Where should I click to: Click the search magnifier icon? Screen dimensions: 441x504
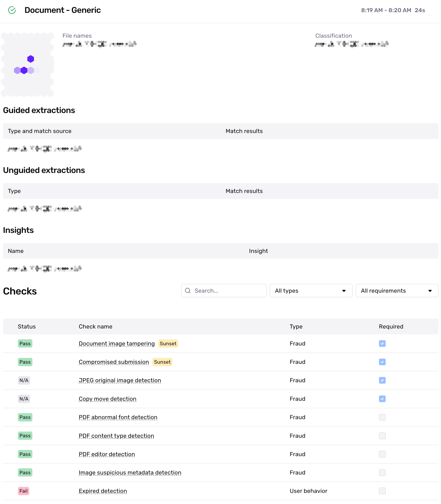pyautogui.click(x=188, y=291)
